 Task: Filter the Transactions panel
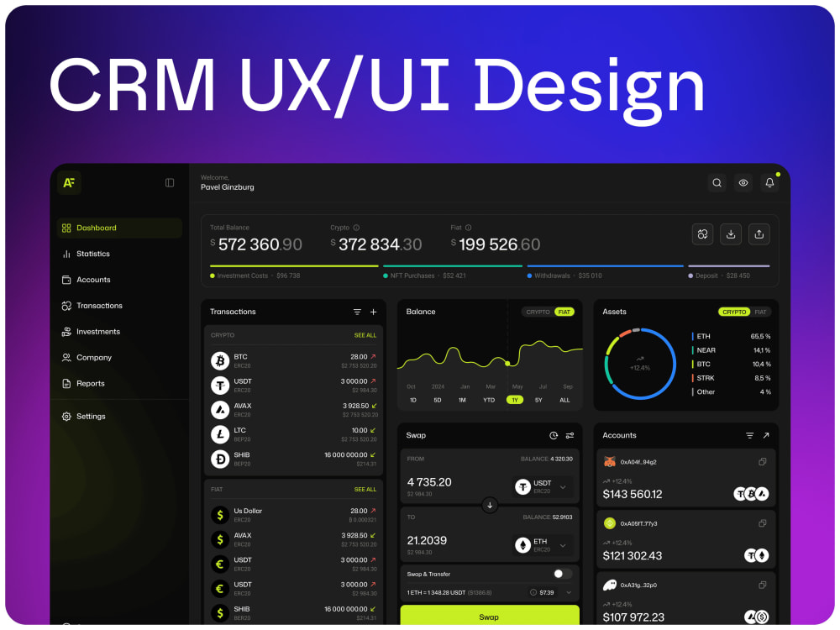357,312
